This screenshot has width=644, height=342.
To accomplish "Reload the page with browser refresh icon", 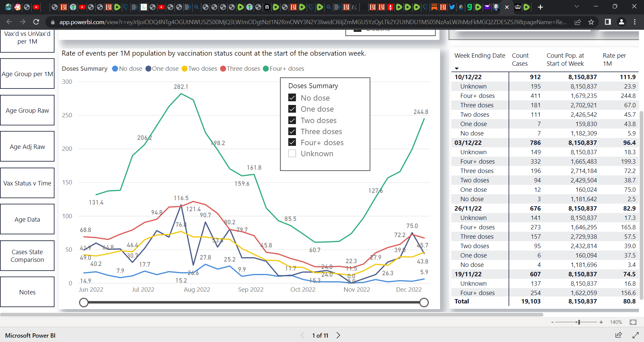I will (36, 22).
